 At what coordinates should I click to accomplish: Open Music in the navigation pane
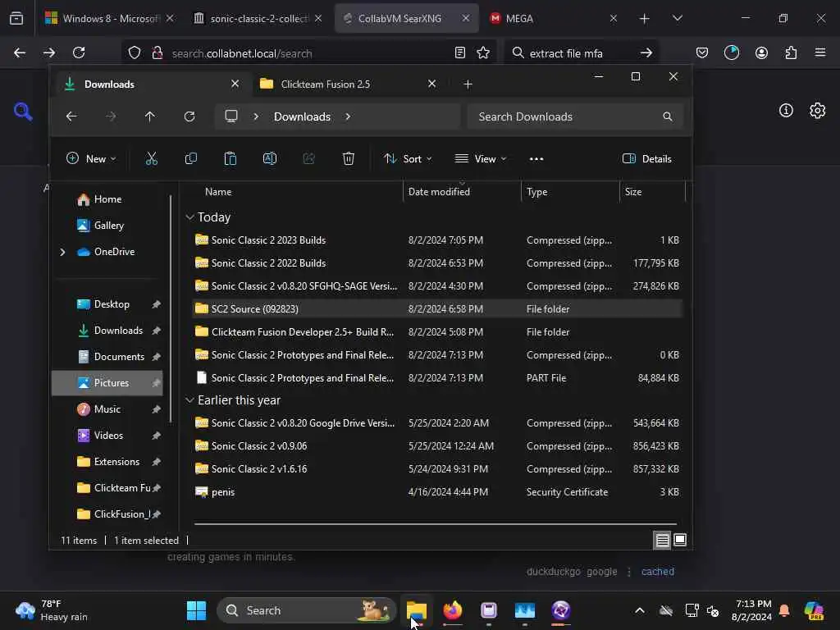(x=107, y=409)
